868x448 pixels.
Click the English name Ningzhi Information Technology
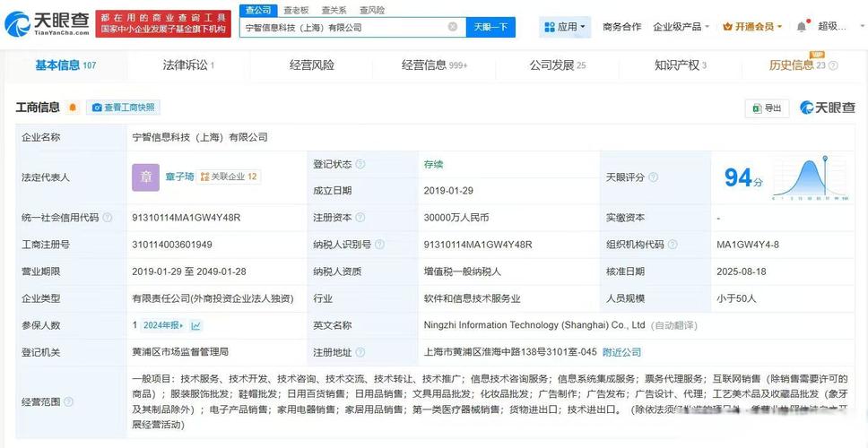pyautogui.click(x=534, y=325)
